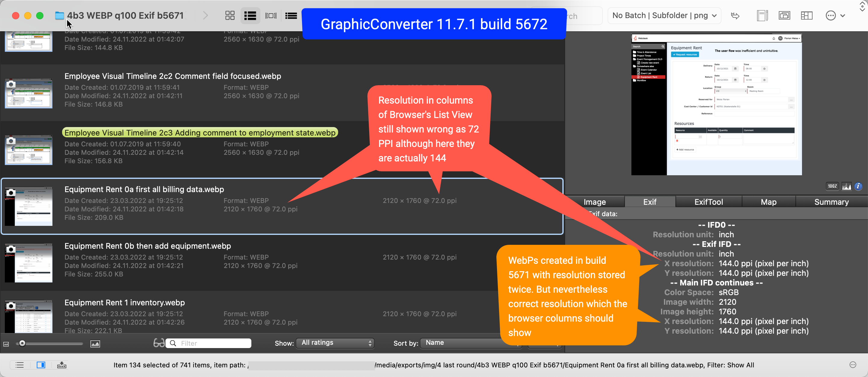Click the convert arrow toolbar icon
This screenshot has width=868, height=377.
coord(735,15)
